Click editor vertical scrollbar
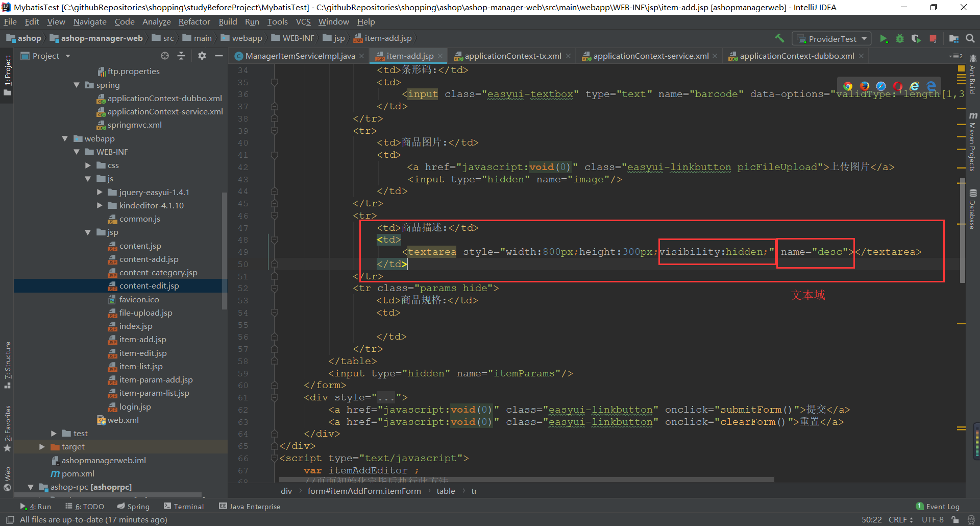980x526 pixels. [962, 230]
